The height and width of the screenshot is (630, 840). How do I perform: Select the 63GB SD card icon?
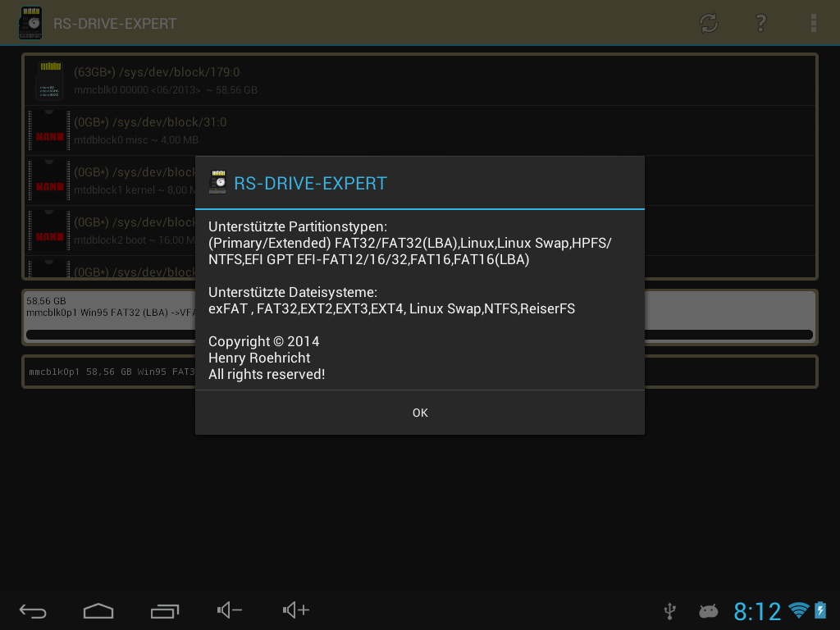49,80
